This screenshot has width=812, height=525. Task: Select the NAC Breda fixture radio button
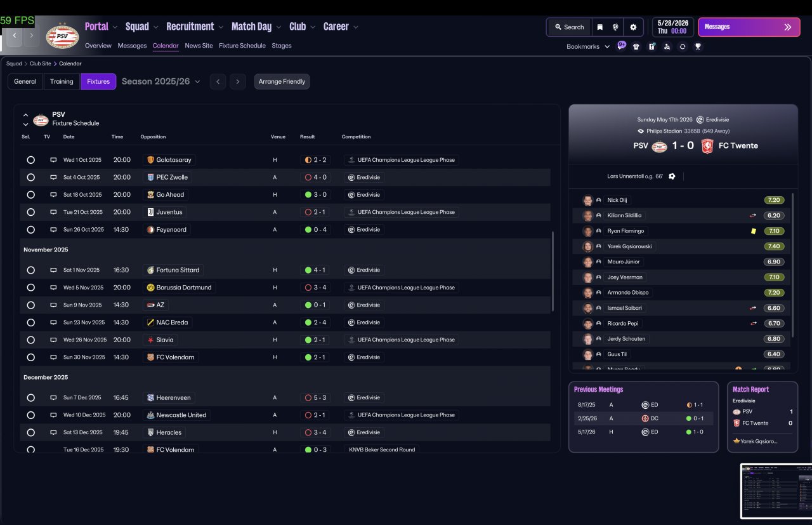click(30, 322)
